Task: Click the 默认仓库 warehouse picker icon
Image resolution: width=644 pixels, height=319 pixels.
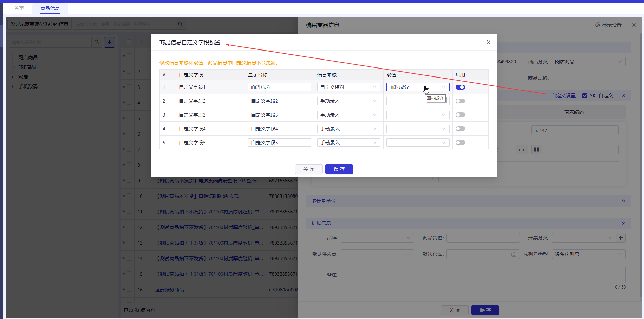Action: coord(514,254)
